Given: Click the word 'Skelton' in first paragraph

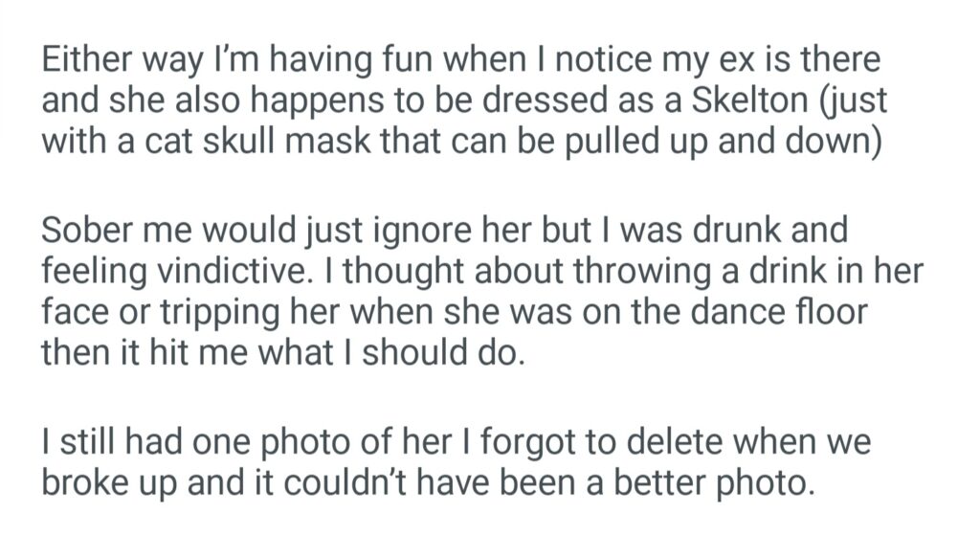Looking at the screenshot, I should click(742, 101).
